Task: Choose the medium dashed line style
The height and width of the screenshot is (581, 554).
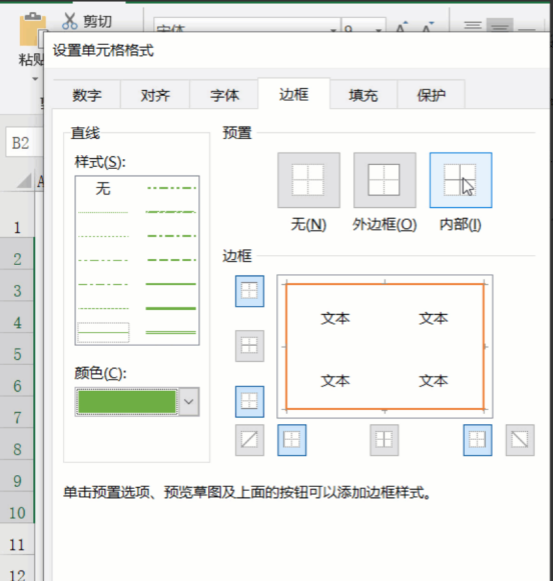Action: (171, 260)
